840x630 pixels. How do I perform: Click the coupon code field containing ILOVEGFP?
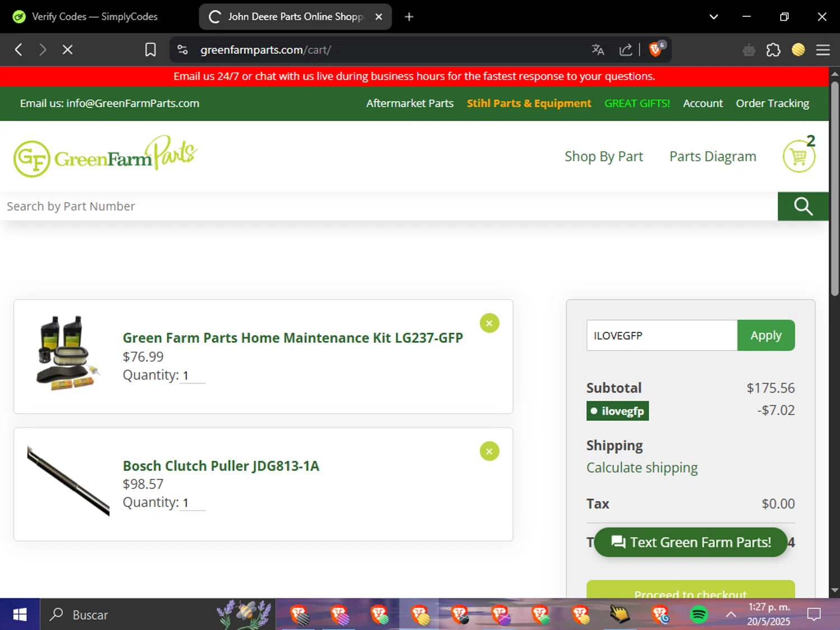point(662,335)
